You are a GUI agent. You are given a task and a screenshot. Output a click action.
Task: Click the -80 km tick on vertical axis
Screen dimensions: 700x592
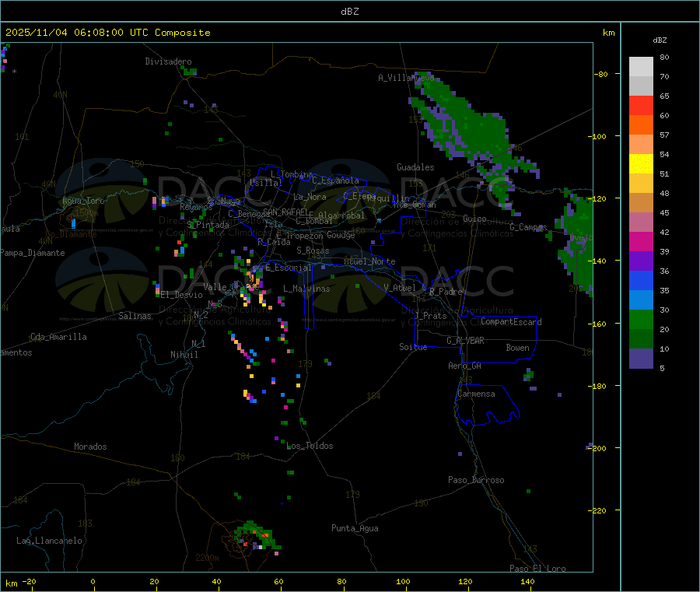[601, 74]
